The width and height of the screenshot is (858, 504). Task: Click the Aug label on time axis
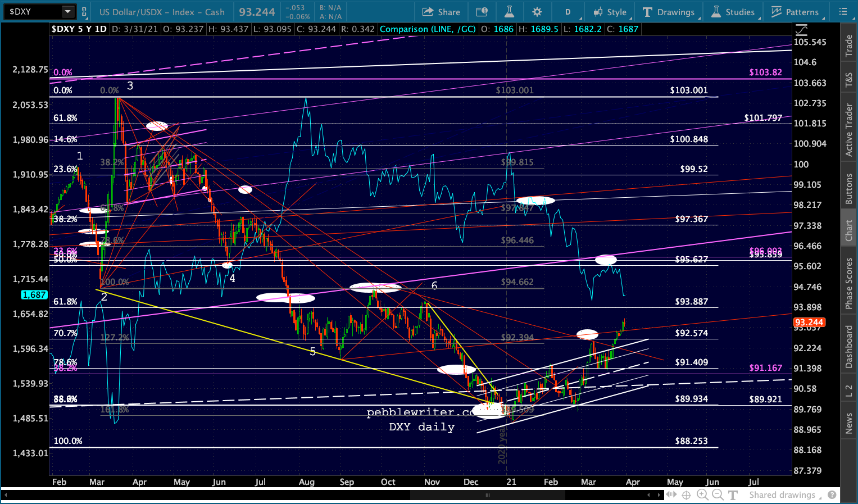click(x=306, y=482)
